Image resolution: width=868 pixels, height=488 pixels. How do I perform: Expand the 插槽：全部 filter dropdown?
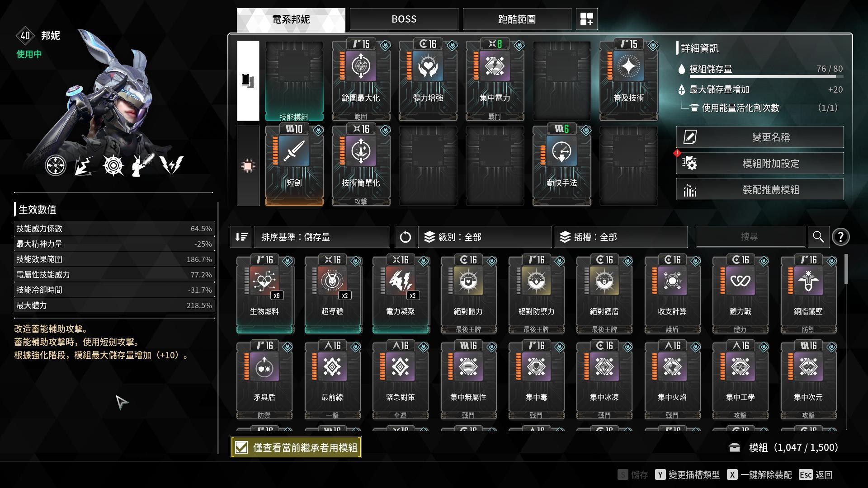[x=620, y=237]
